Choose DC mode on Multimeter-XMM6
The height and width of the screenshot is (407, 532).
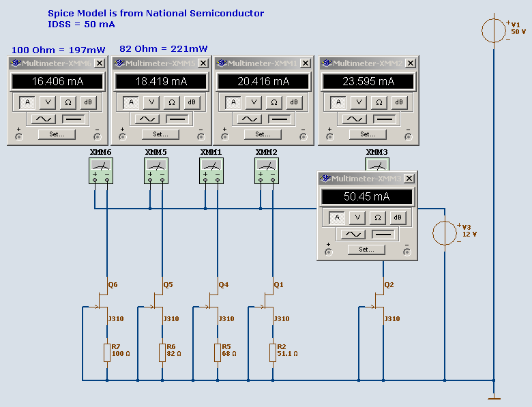pos(74,119)
